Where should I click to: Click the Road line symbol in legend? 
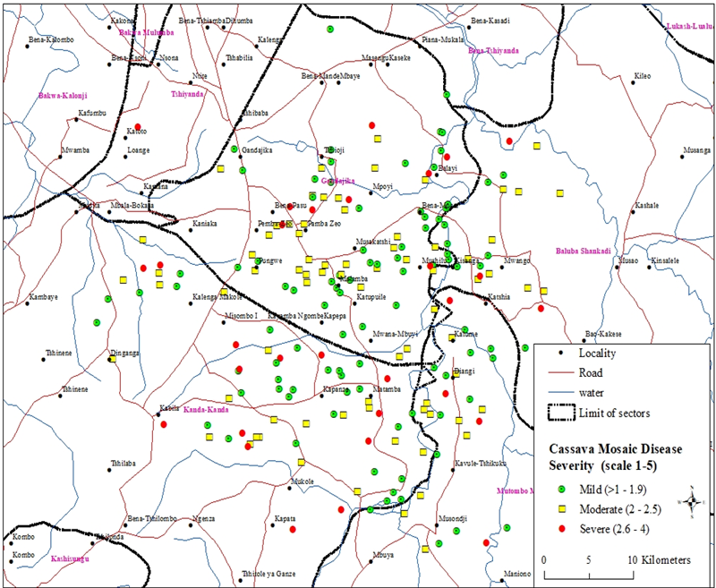(561, 373)
